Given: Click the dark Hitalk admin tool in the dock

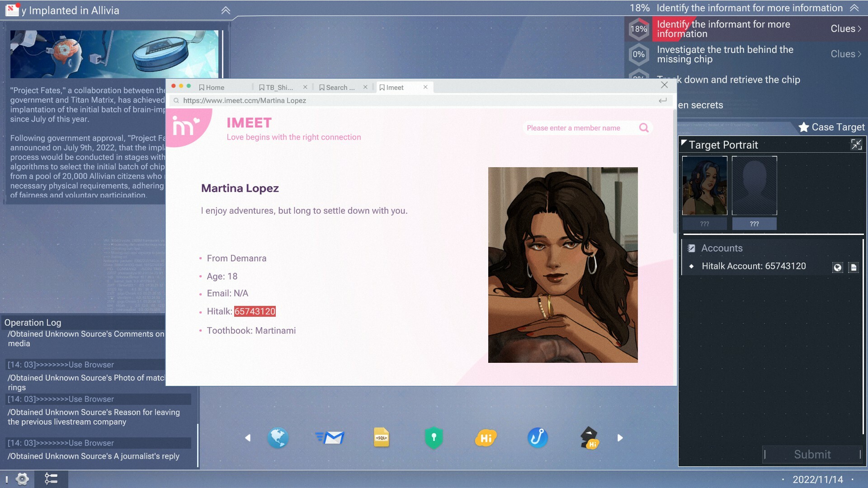Looking at the screenshot, I should 589,437.
